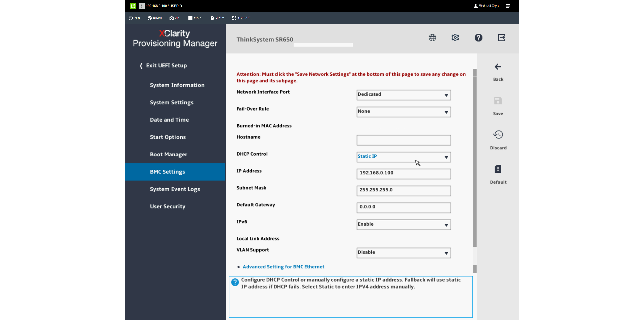Viewport: 644px width, 320px height.
Task: Click the IP Address field
Action: (404, 174)
